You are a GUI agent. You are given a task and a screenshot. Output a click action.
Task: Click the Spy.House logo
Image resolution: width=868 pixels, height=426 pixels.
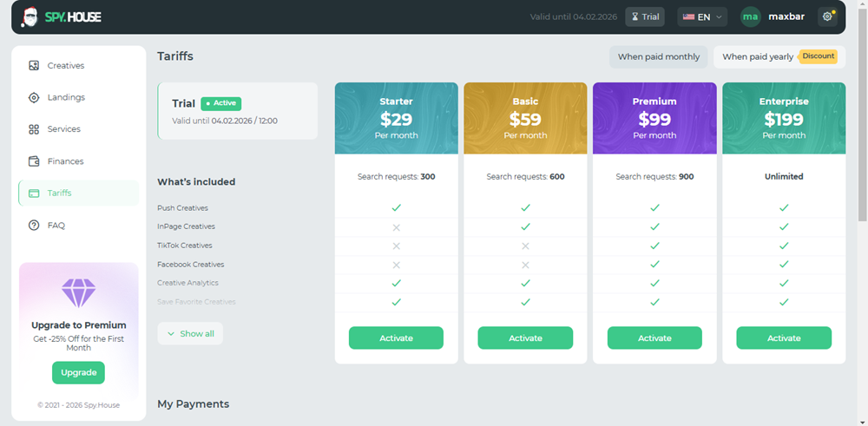click(62, 16)
